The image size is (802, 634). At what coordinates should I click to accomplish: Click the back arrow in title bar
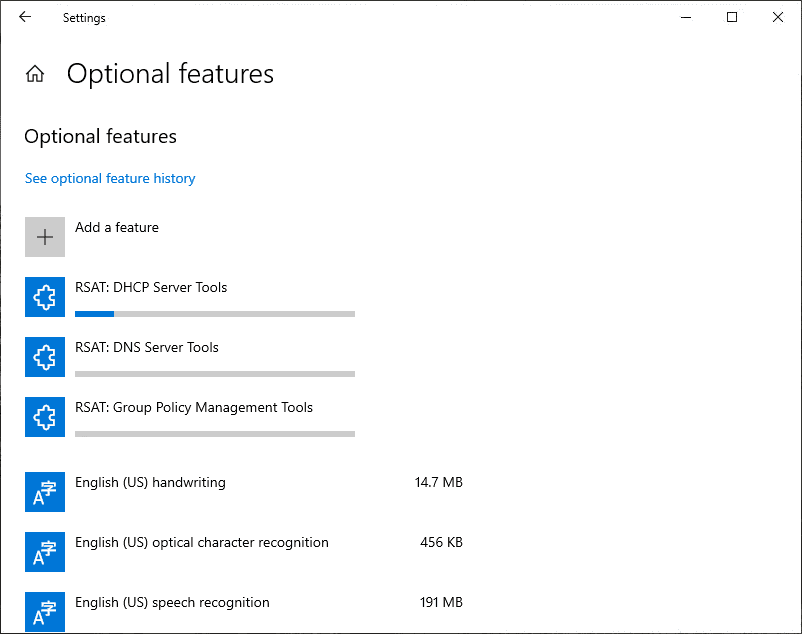coord(25,17)
